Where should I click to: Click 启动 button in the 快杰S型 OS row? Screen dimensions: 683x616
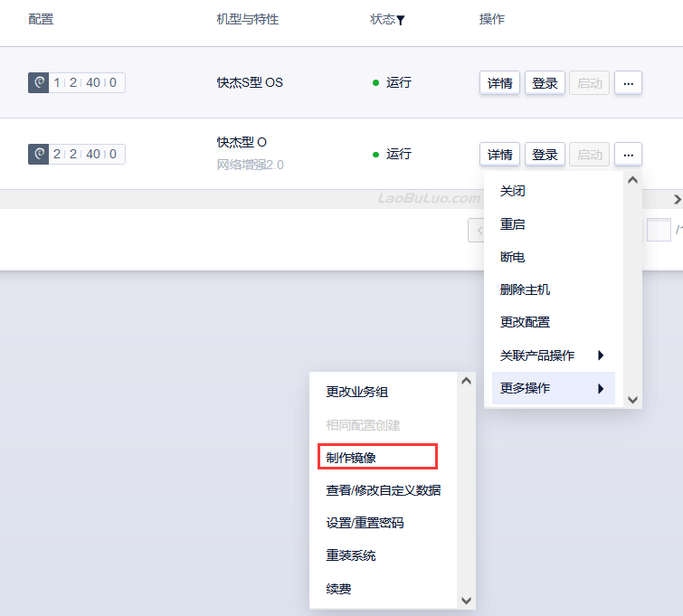click(589, 83)
